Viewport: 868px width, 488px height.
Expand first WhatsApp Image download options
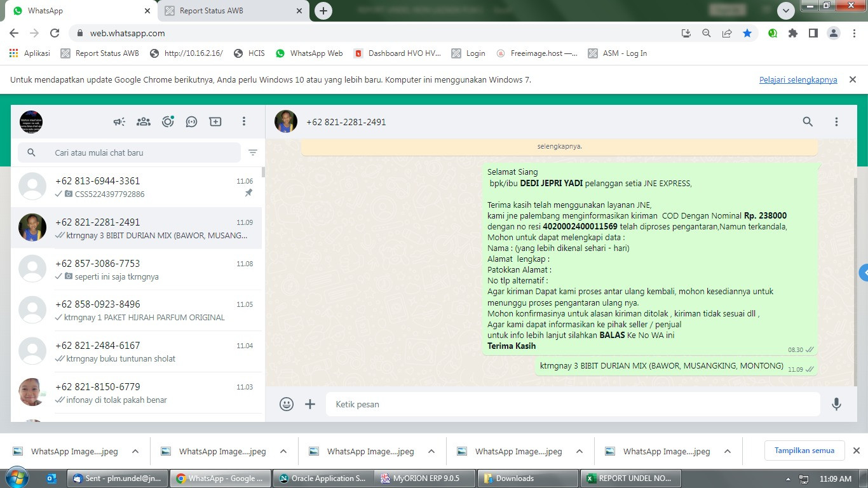coord(135,451)
